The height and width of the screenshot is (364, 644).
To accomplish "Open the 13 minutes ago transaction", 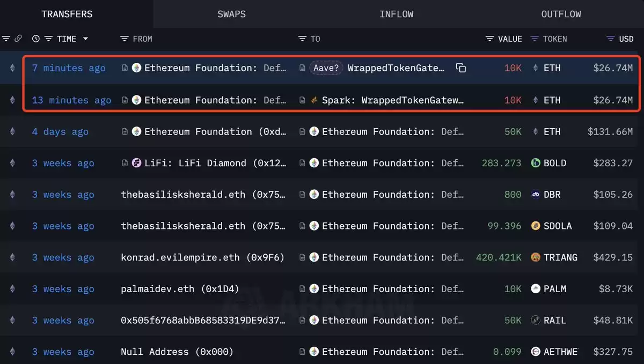I will pyautogui.click(x=71, y=100).
